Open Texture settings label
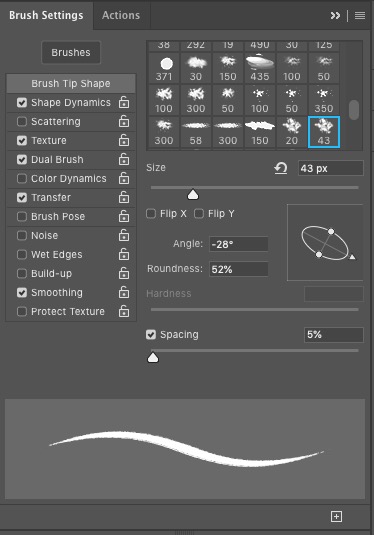This screenshot has width=374, height=535. (49, 141)
